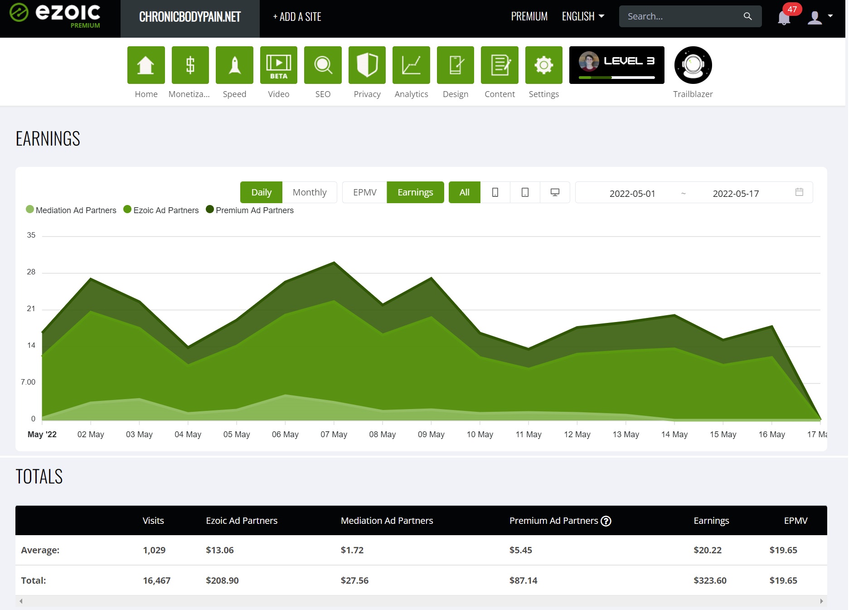Click the table scrollbar right arrow
868x610 pixels.
click(x=821, y=601)
